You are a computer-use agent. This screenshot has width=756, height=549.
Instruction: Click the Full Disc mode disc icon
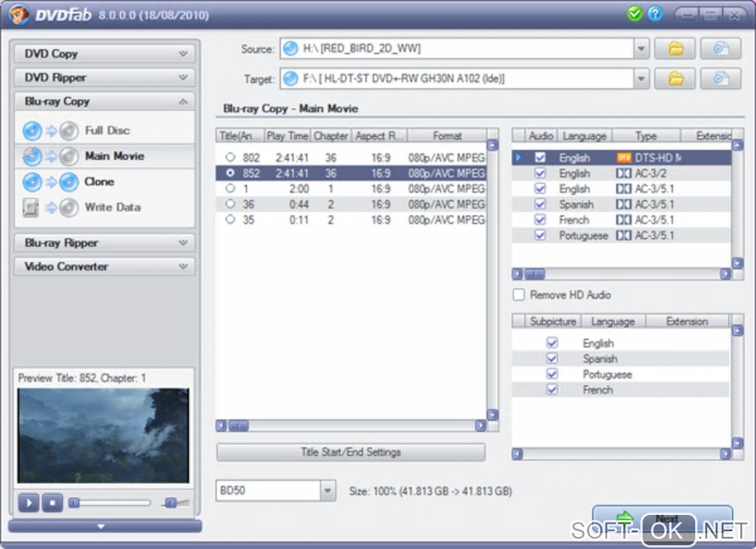click(x=50, y=130)
